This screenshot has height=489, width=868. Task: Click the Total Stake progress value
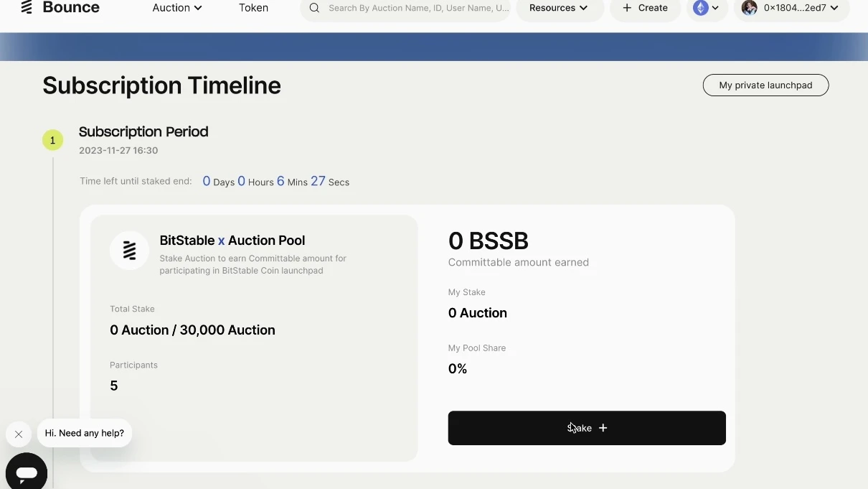192,330
